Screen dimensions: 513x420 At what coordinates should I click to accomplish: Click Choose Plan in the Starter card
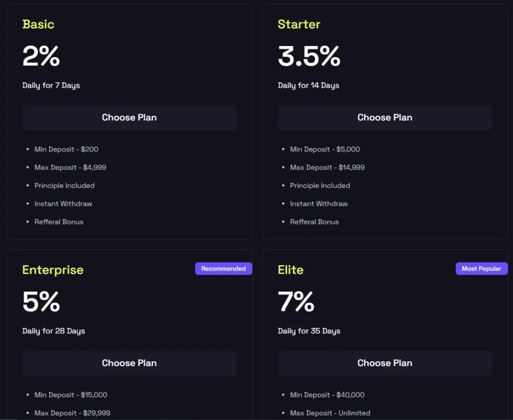point(385,118)
